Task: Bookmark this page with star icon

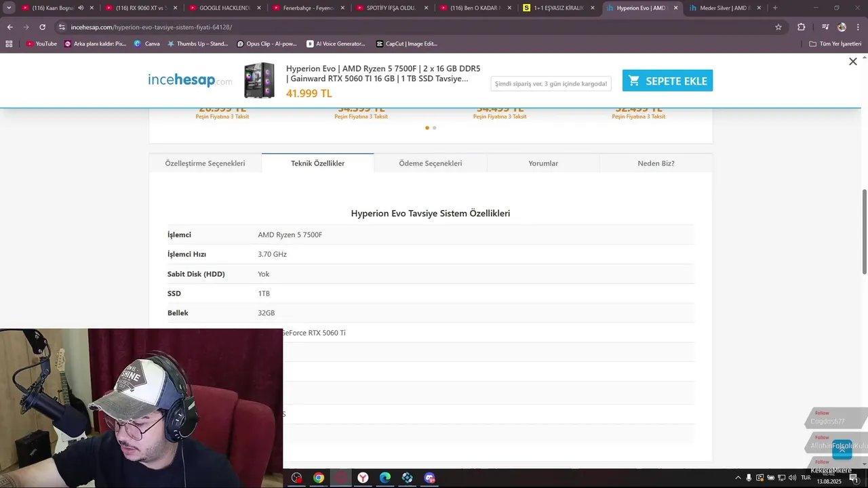Action: 778,27
